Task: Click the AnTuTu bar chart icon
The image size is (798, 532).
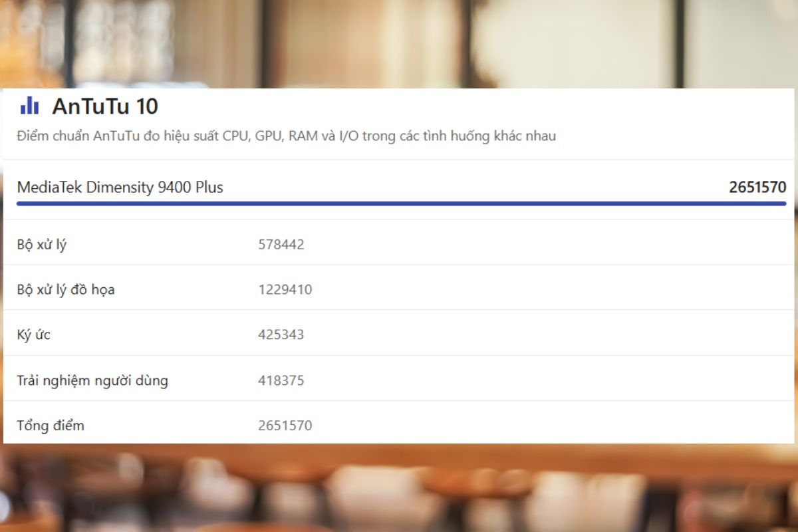Action: coord(29,105)
